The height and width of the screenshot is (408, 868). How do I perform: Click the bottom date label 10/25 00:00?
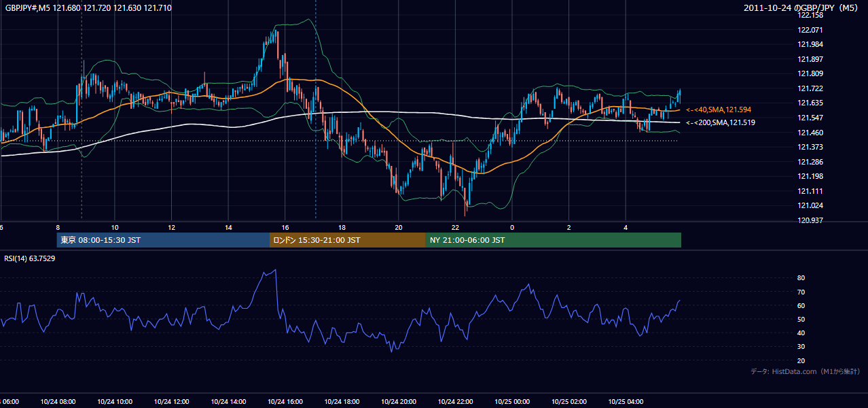pyautogui.click(x=513, y=402)
